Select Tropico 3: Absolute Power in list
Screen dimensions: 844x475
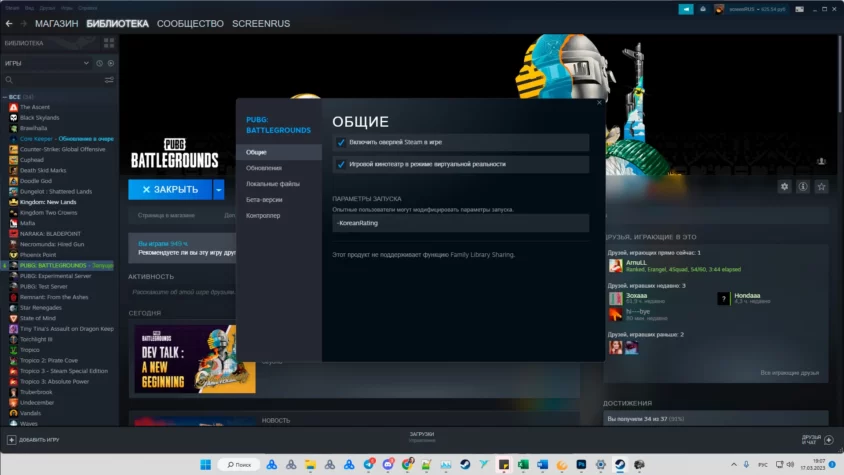point(54,382)
